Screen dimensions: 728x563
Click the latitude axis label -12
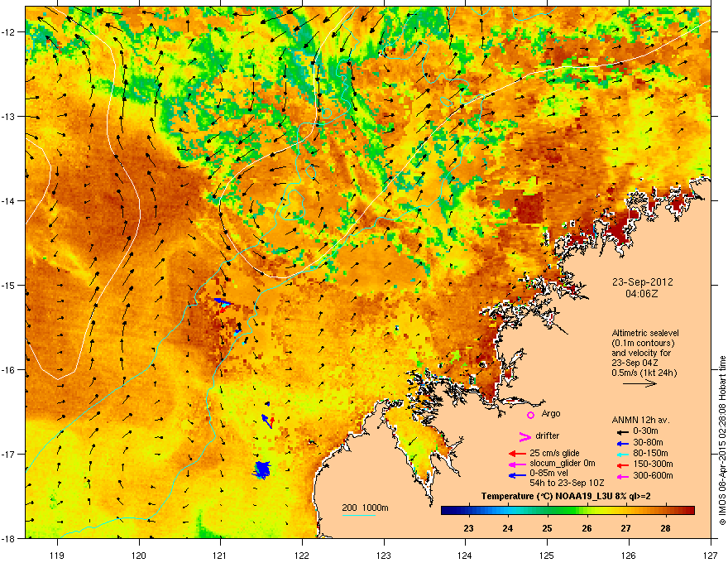9,31
